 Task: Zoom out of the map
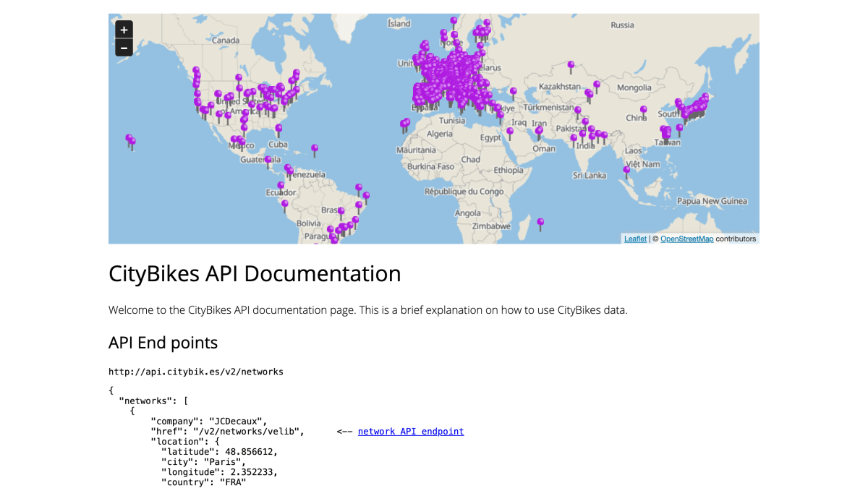[124, 48]
